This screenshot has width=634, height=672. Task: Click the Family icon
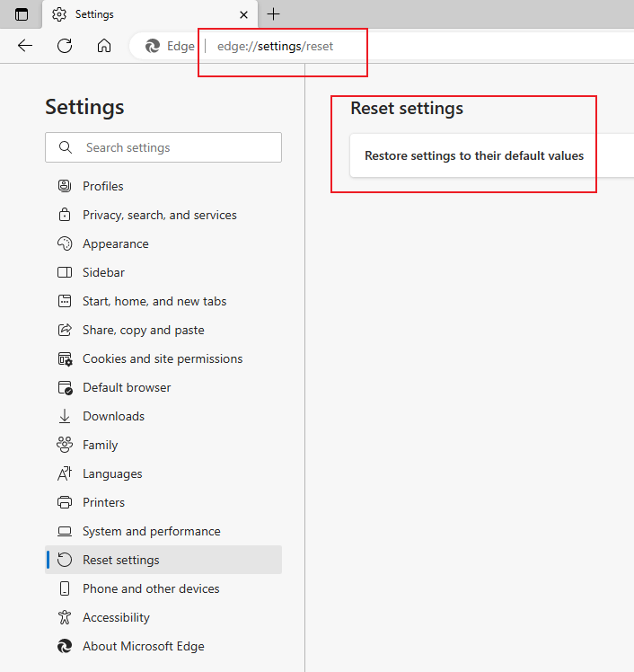[65, 445]
